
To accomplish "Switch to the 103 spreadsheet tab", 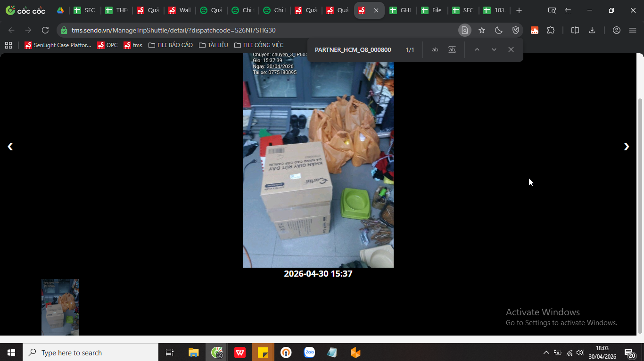I will coord(495,10).
